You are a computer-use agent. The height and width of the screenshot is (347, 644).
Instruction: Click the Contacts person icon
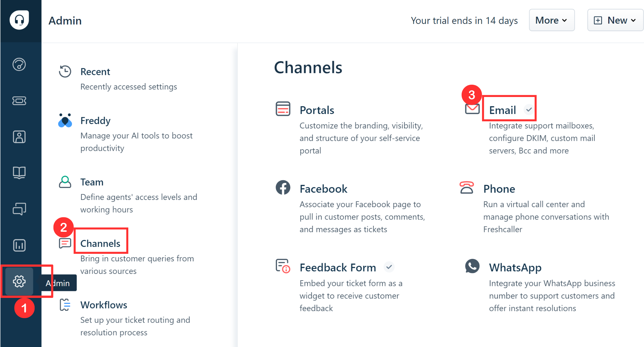[x=19, y=137]
